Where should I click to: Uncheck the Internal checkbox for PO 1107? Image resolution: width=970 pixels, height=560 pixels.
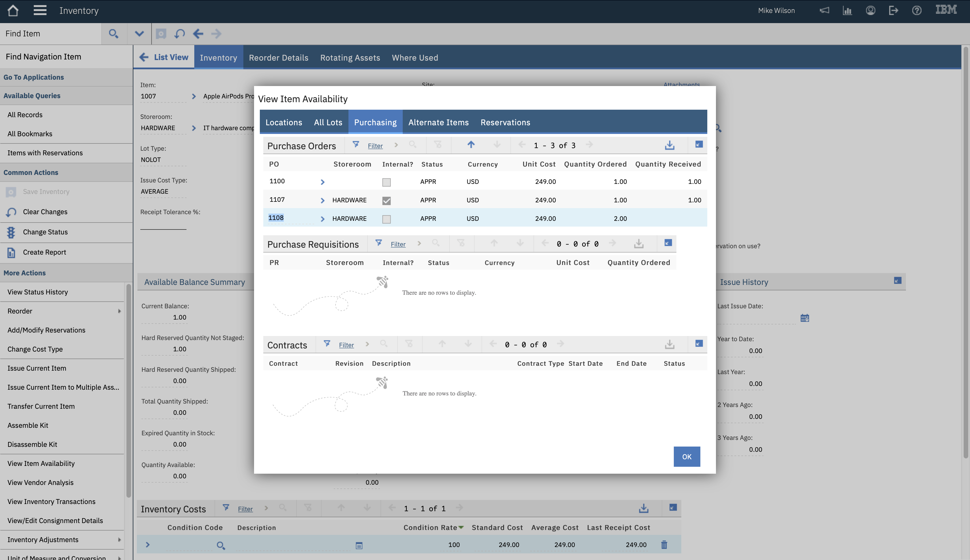pyautogui.click(x=386, y=200)
